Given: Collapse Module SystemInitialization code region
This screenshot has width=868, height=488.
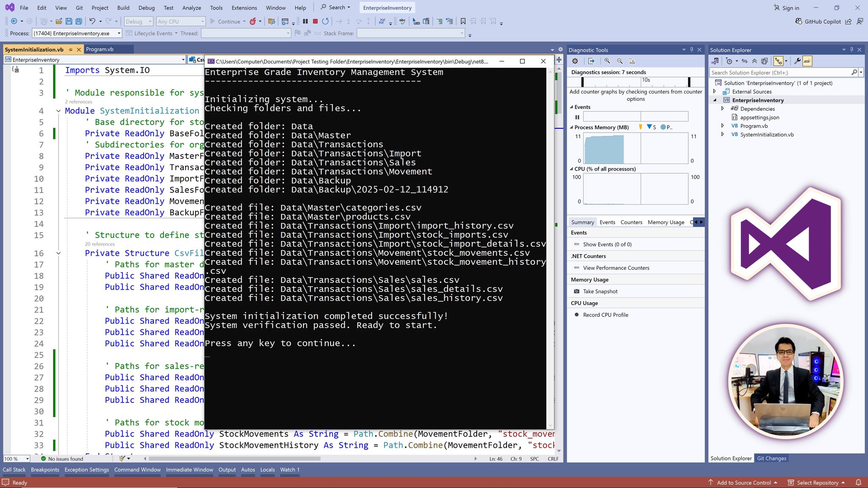Looking at the screenshot, I should click(58, 111).
